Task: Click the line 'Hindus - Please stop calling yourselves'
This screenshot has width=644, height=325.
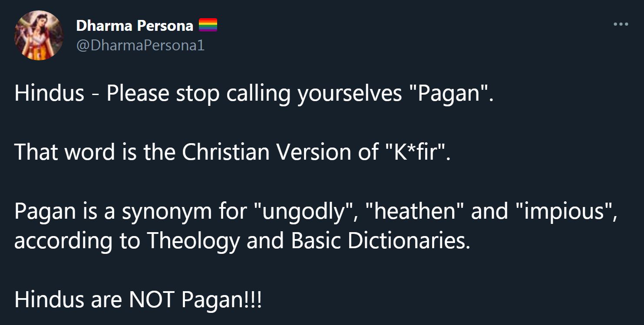Action: click(x=208, y=94)
